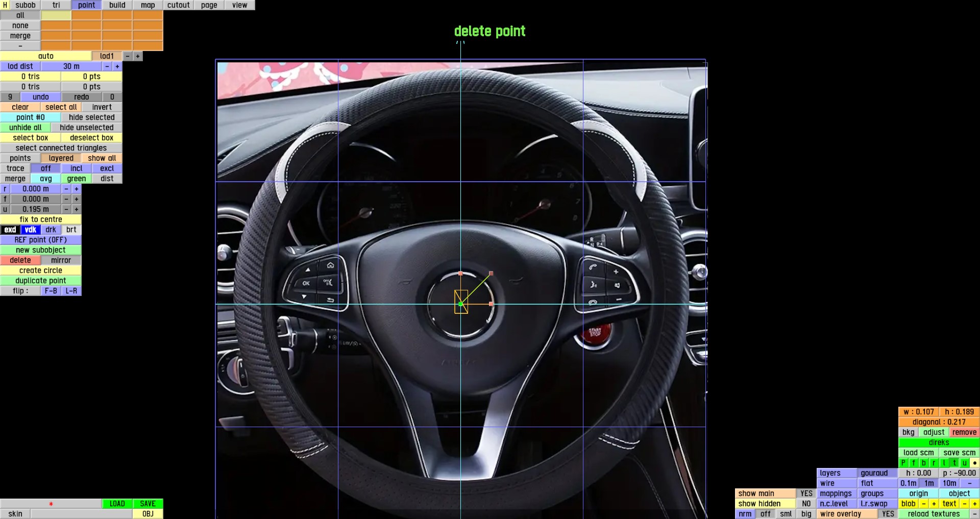Toggle the trace off button

coord(46,168)
